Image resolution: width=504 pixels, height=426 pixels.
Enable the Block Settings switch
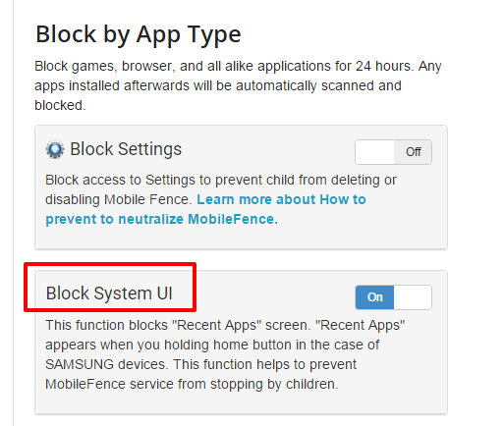coord(393,152)
